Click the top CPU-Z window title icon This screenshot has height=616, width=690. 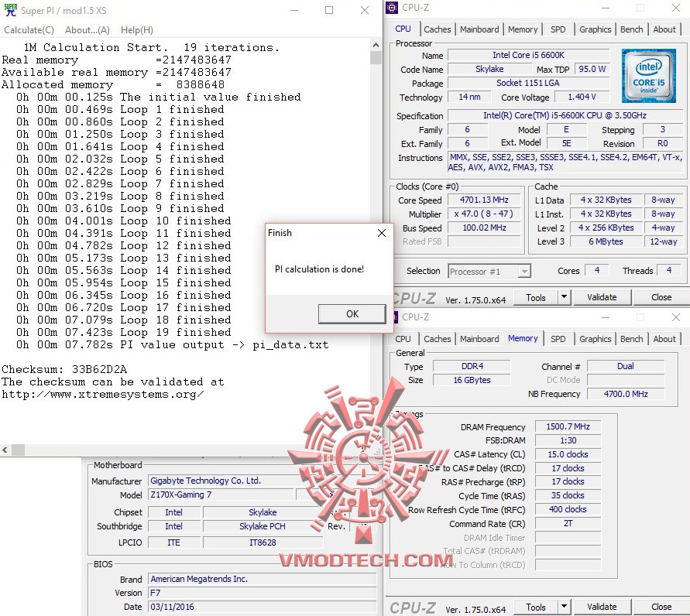392,8
